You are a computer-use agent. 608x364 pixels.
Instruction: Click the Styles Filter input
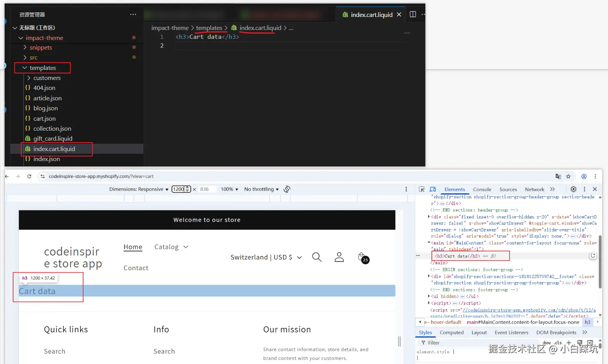(479, 343)
